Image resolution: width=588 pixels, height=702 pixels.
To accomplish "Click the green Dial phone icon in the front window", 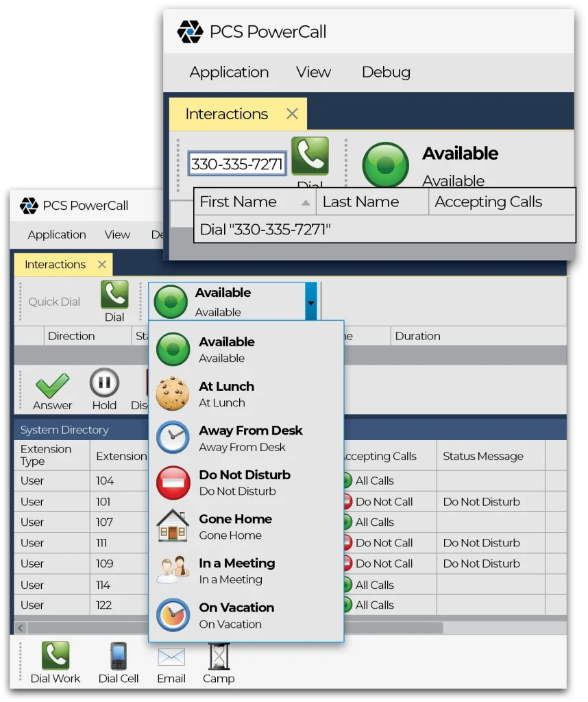I will (x=310, y=156).
